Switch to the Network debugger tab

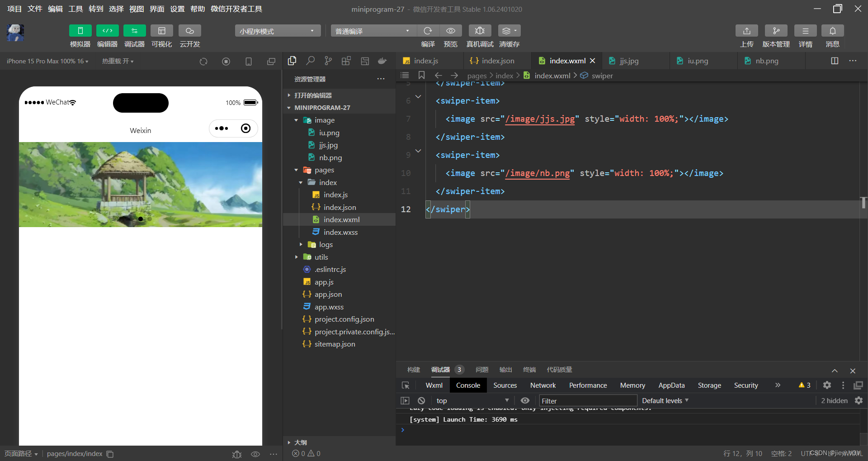pyautogui.click(x=543, y=385)
